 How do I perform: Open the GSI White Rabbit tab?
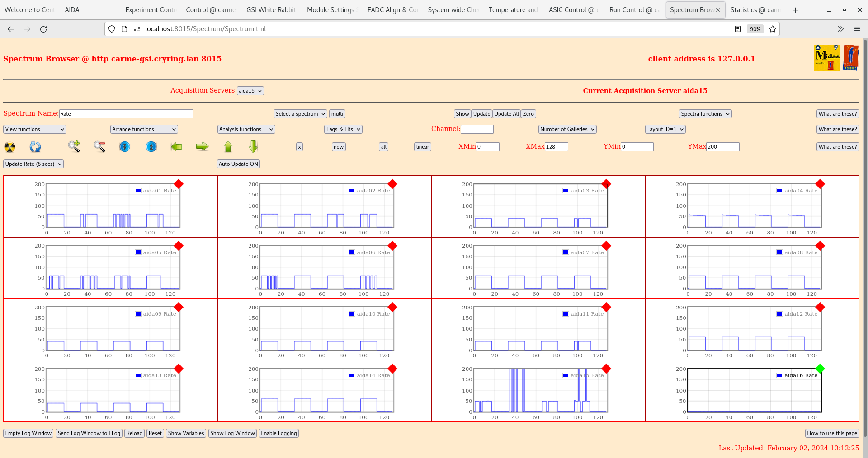coord(271,10)
